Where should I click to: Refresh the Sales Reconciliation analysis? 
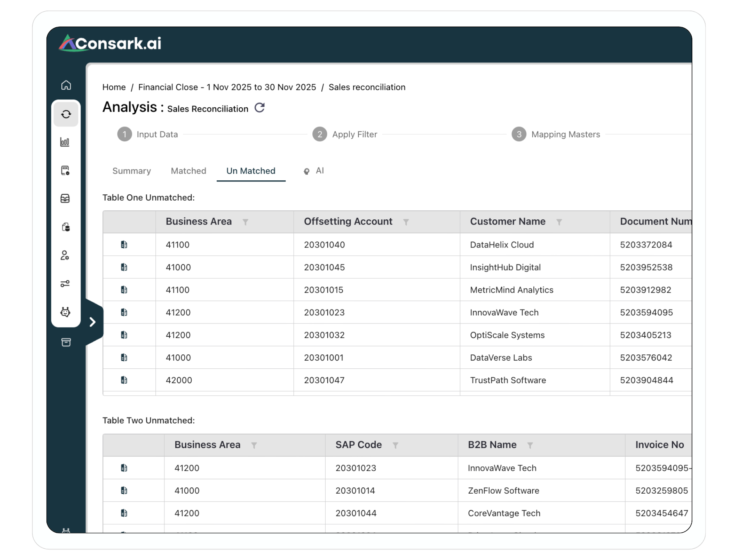pos(260,108)
